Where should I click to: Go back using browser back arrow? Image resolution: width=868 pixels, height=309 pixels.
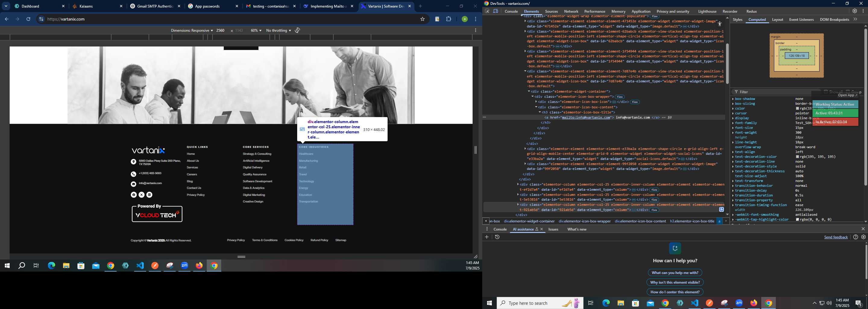tap(6, 19)
